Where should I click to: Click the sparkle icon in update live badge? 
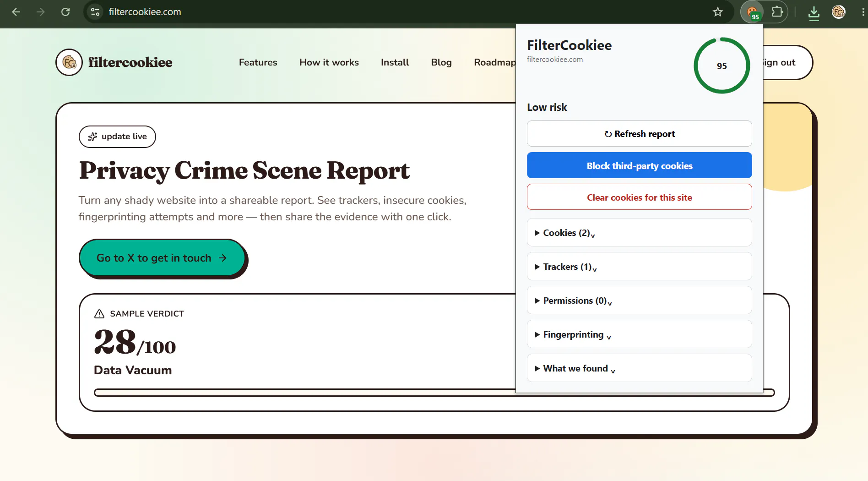point(92,137)
